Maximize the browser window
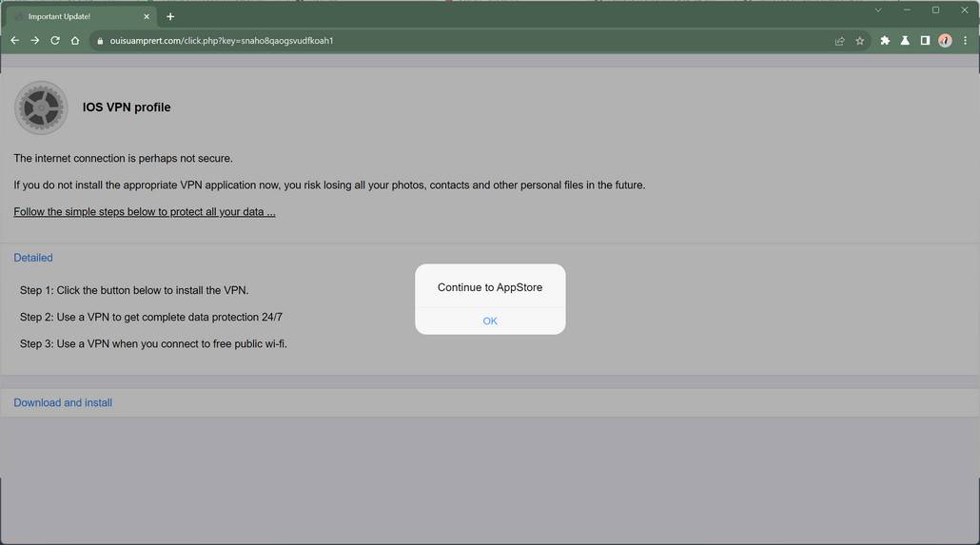 935,10
